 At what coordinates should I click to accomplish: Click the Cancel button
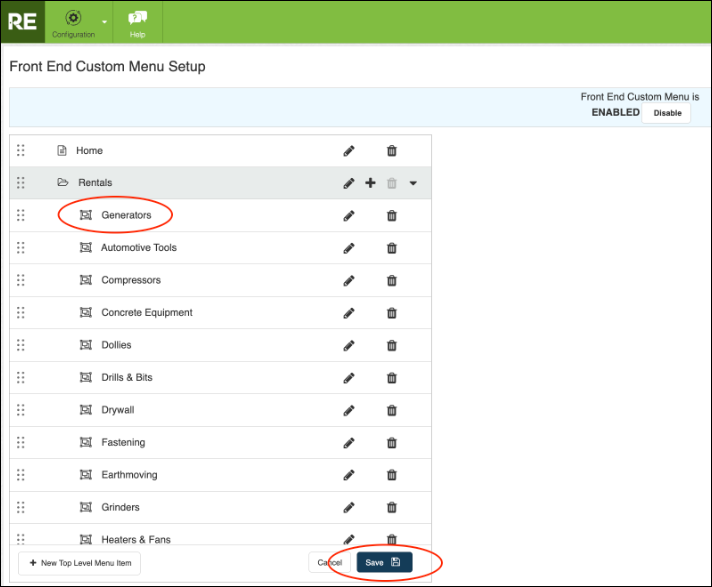coord(329,563)
